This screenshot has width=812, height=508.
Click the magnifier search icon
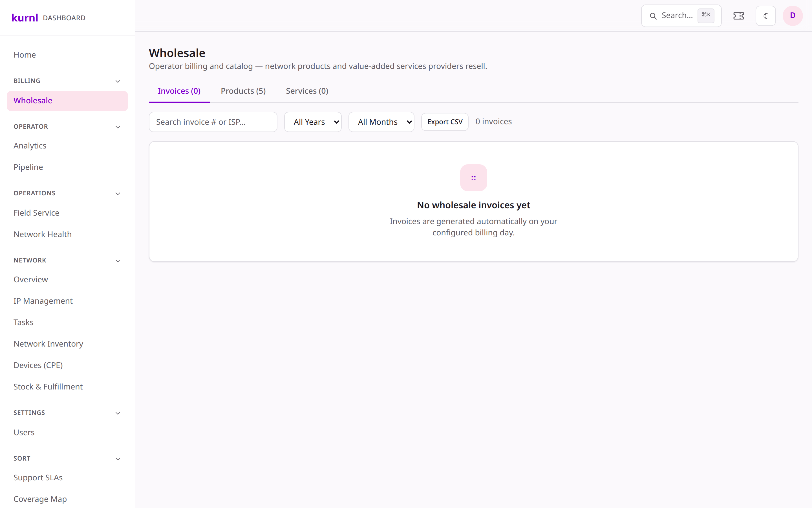tap(653, 16)
